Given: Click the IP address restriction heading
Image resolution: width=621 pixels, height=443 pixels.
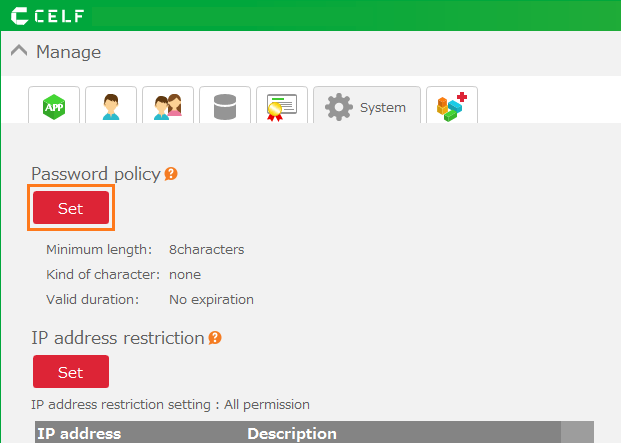Looking at the screenshot, I should coord(118,338).
